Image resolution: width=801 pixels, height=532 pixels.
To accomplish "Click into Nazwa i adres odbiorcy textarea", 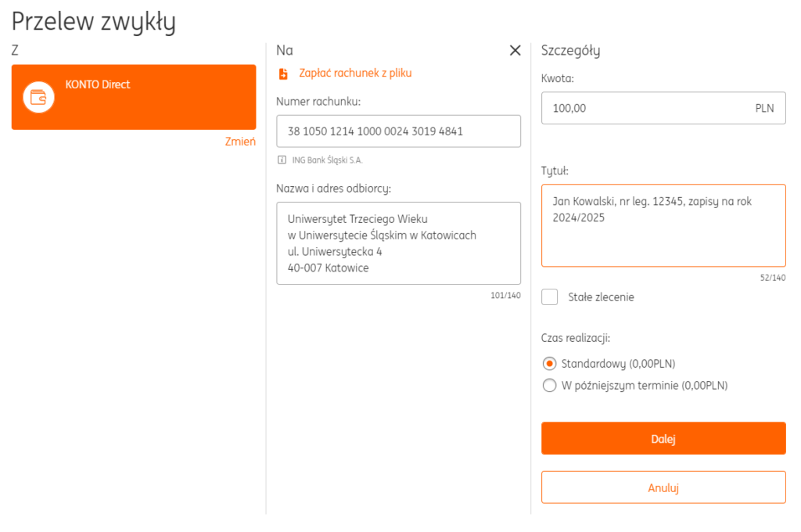I will coord(398,243).
